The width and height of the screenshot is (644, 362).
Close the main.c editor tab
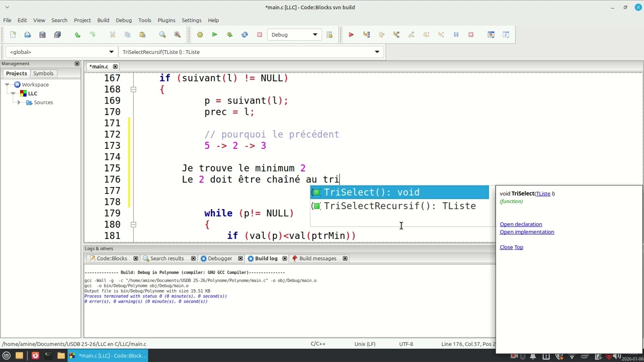click(x=115, y=66)
